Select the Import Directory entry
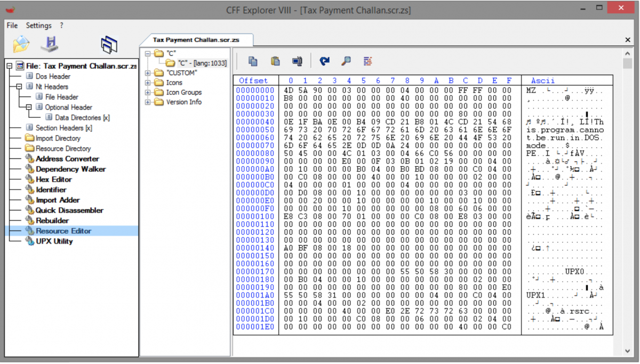This screenshot has width=640, height=364. 58,139
